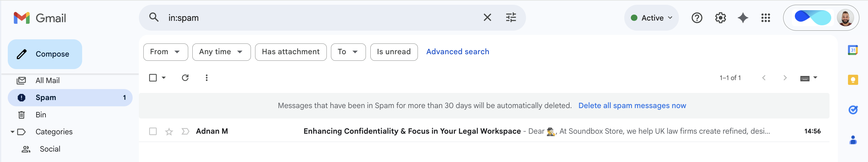Expand the Any time filter dropdown
This screenshot has width=868, height=162.
221,52
